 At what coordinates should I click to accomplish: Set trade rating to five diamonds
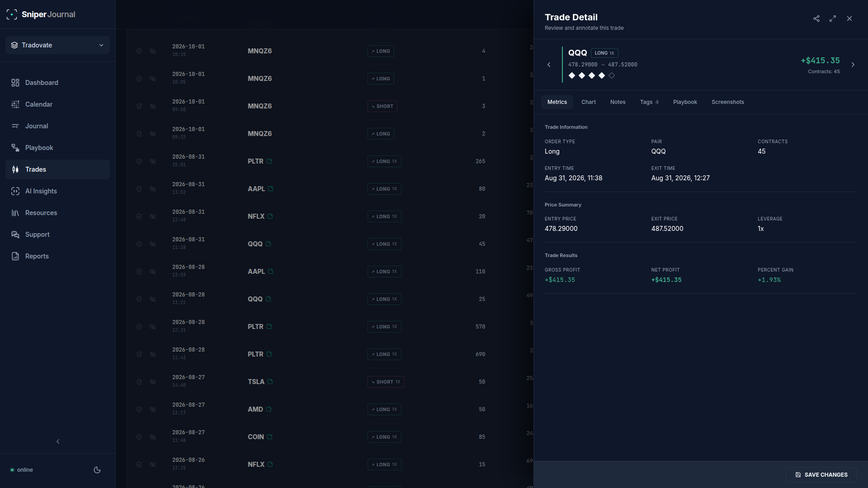(x=612, y=75)
